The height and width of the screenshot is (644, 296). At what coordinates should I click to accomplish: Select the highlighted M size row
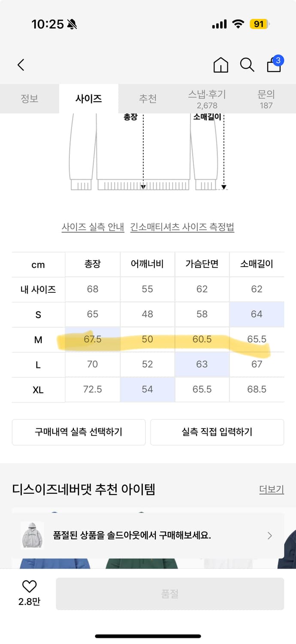(x=38, y=339)
